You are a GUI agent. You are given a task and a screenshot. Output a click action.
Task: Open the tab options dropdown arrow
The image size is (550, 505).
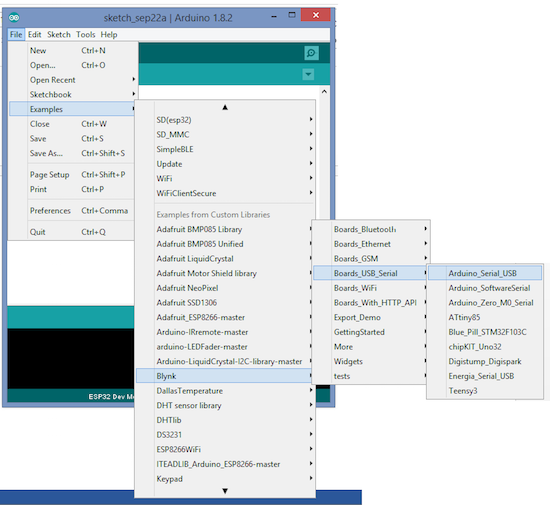(x=308, y=74)
